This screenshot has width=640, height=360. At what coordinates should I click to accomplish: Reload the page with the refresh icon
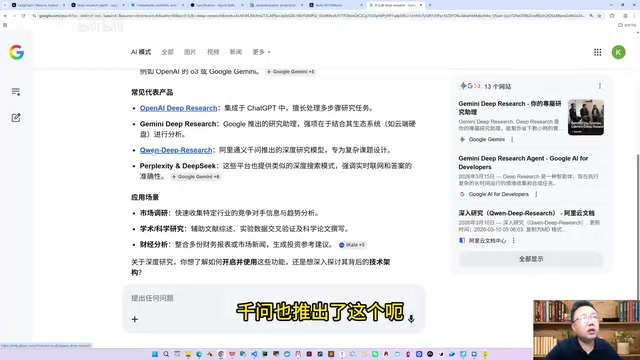(23, 16)
